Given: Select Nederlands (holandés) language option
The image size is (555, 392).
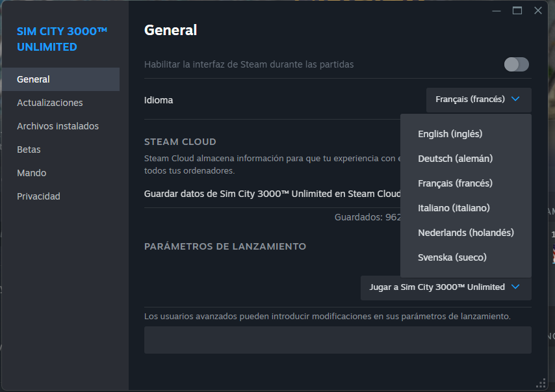Looking at the screenshot, I should point(465,233).
